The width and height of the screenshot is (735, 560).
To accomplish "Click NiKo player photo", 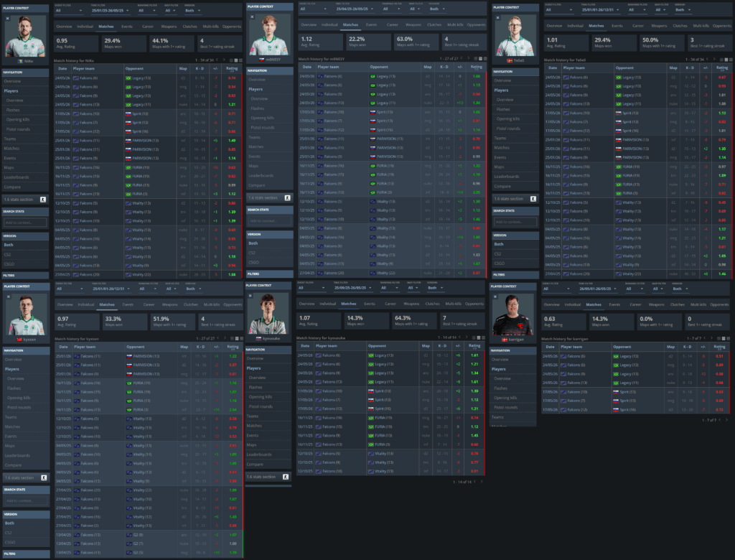I will 25,37.
